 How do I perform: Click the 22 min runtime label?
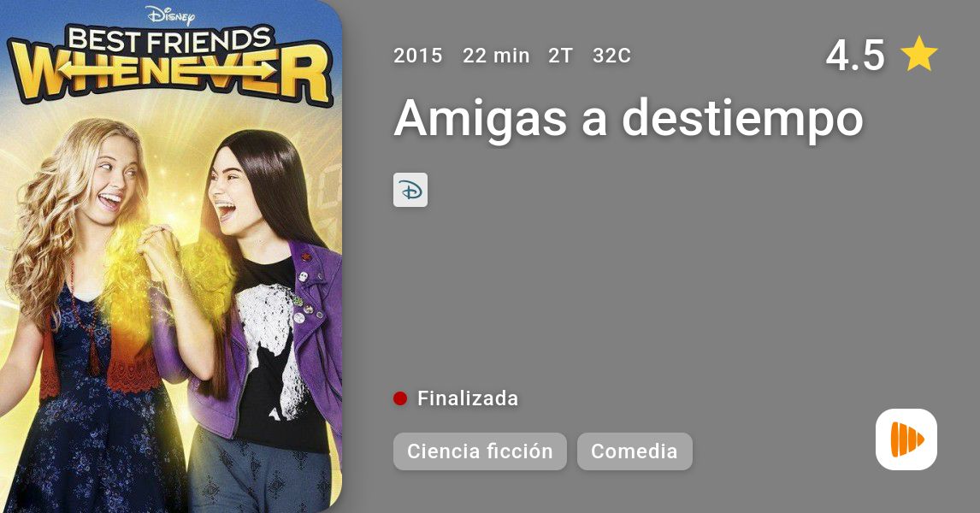[x=496, y=56]
